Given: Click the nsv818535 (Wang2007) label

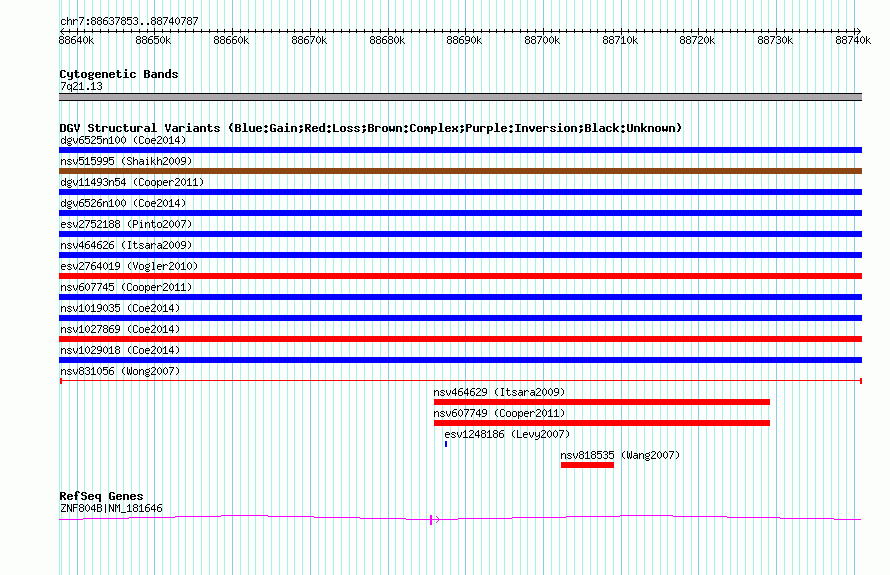Looking at the screenshot, I should [x=620, y=455].
